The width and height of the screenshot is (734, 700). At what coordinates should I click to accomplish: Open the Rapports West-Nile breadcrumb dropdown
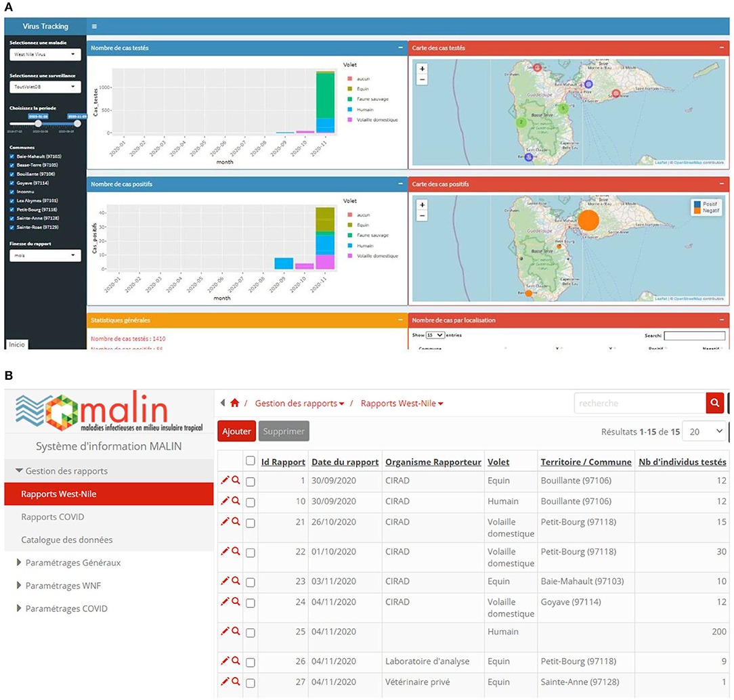[x=402, y=403]
